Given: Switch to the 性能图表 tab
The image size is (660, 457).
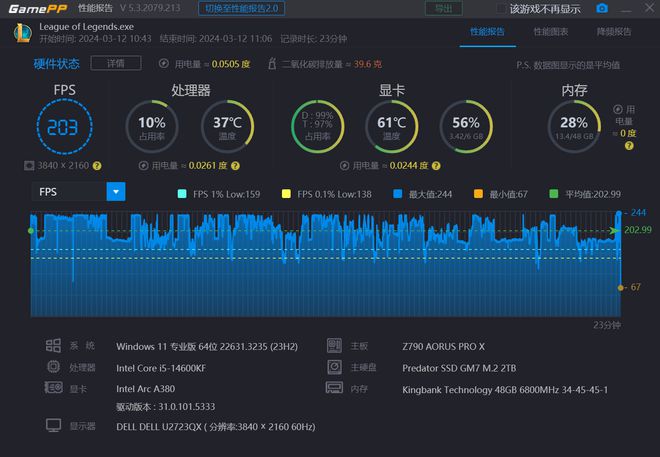Looking at the screenshot, I should click(x=551, y=32).
